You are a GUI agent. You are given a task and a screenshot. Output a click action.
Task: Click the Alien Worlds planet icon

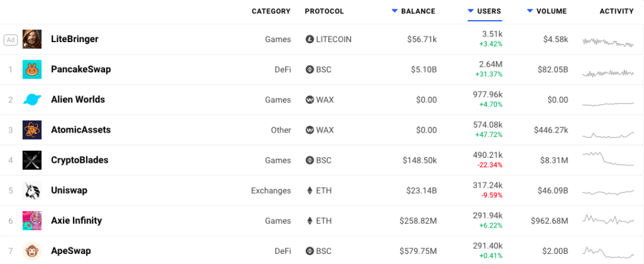32,100
